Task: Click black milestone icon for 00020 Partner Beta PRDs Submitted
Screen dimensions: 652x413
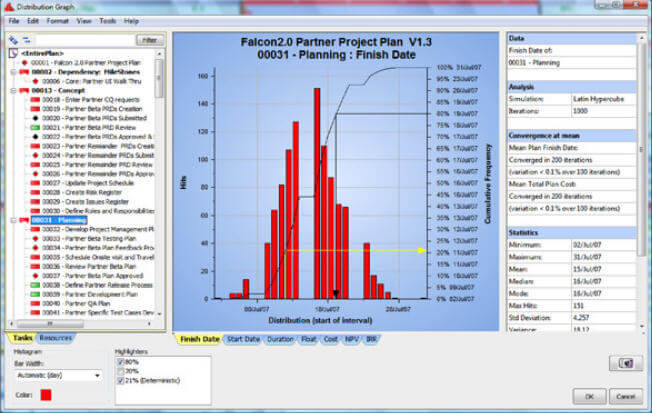Action: click(36, 118)
